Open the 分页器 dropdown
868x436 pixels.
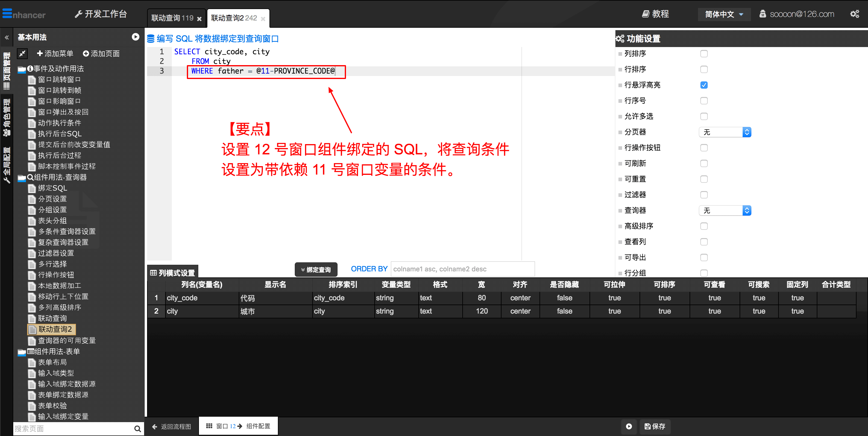click(x=725, y=132)
